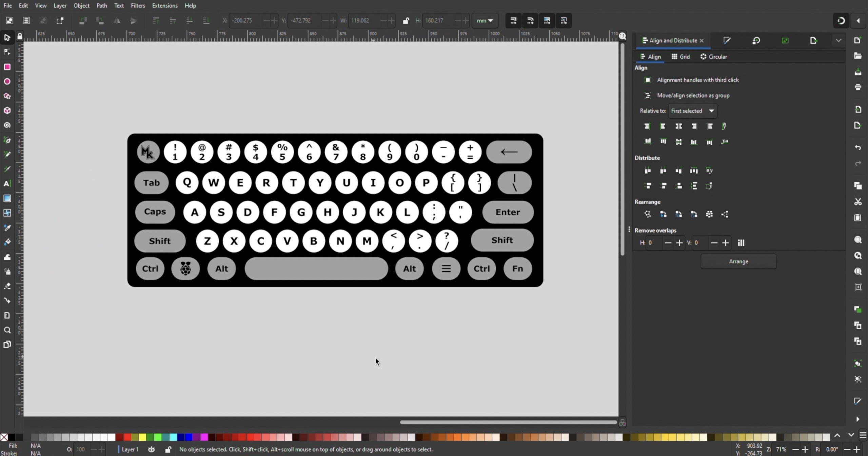Screen dimensions: 868x456
Task: Activate the Zoom tool in toolbox
Action: (x=7, y=330)
